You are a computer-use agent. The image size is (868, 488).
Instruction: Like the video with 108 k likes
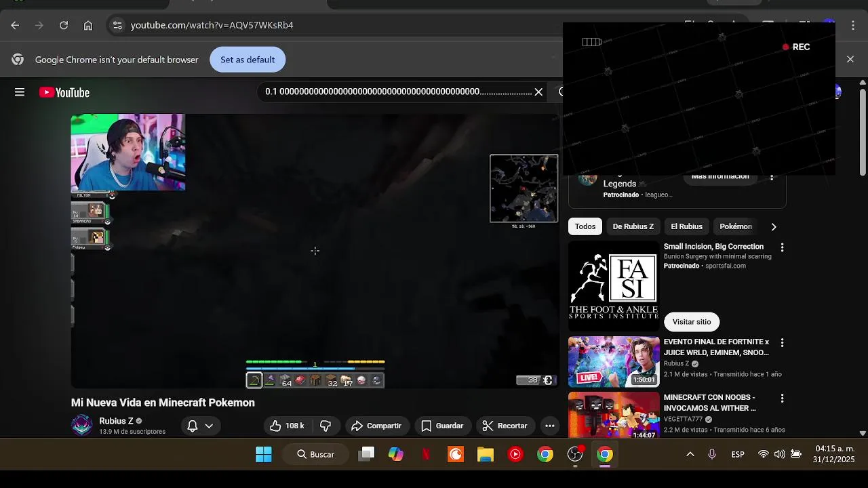(x=287, y=426)
